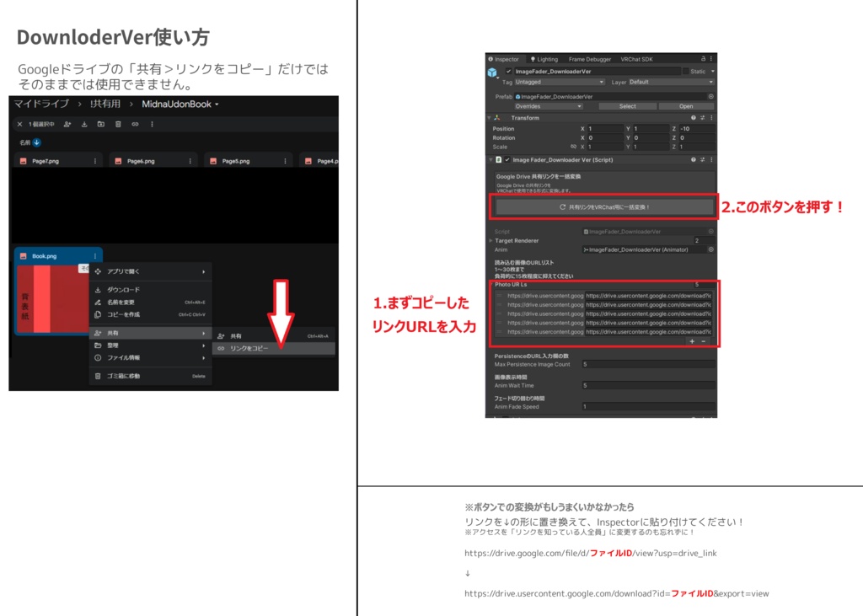Screen dimensions: 863x616
Task: Click the trash icon in Drive's selection toolbar
Action: (x=118, y=125)
